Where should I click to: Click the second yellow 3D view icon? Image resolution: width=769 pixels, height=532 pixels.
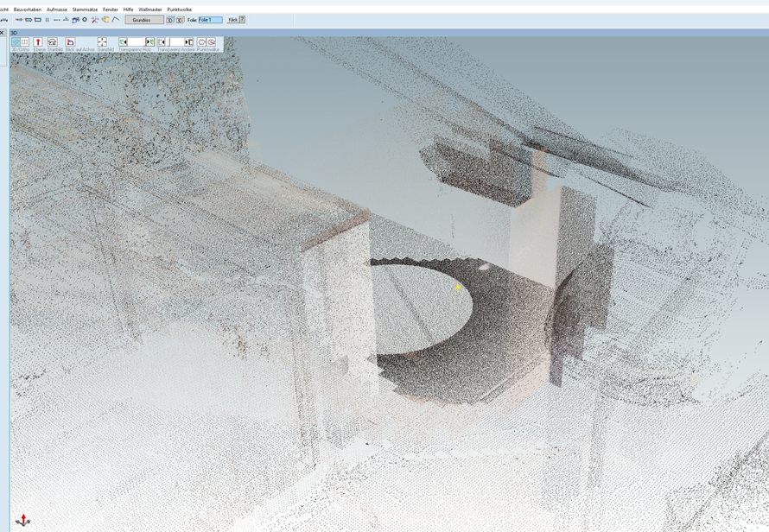pyautogui.click(x=180, y=20)
